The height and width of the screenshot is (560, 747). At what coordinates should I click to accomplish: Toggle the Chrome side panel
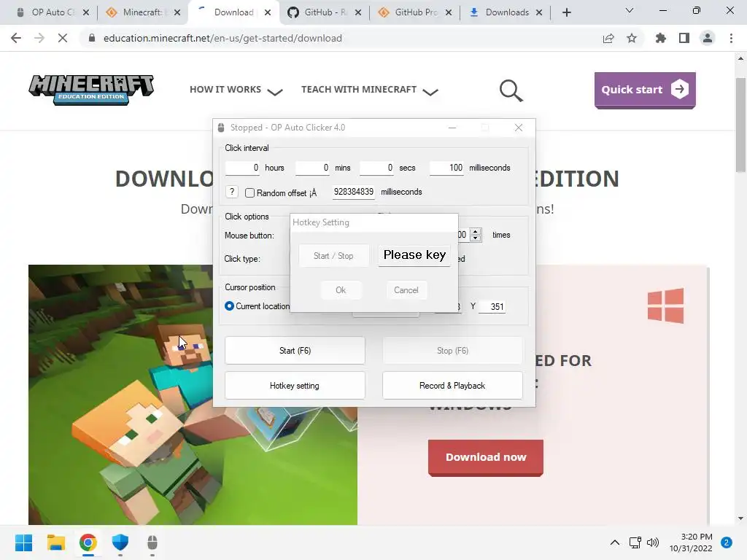[x=684, y=38]
